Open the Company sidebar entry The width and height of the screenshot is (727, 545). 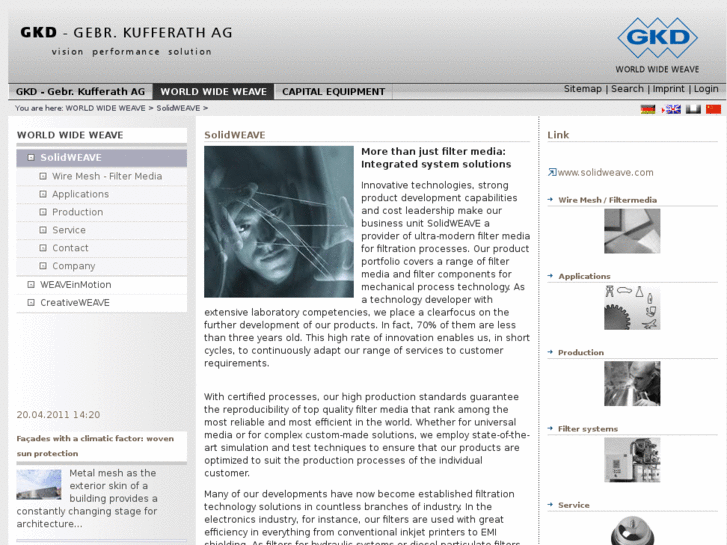tap(73, 266)
